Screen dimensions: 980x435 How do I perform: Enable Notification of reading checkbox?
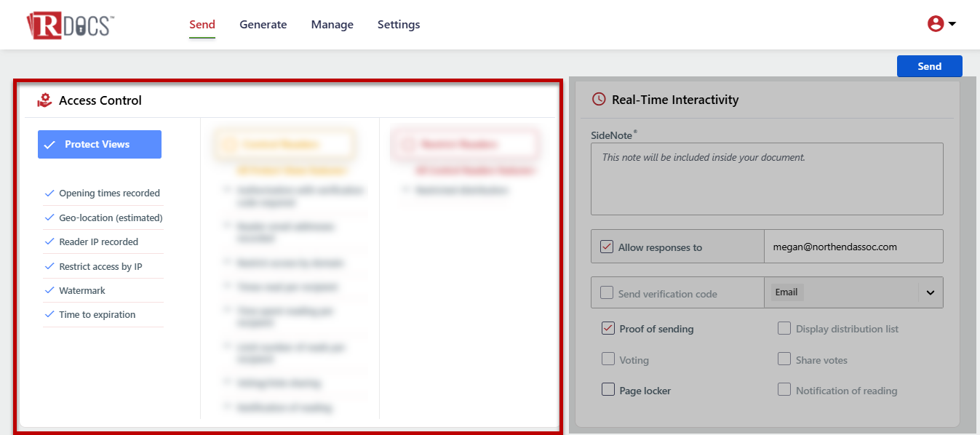coord(784,390)
